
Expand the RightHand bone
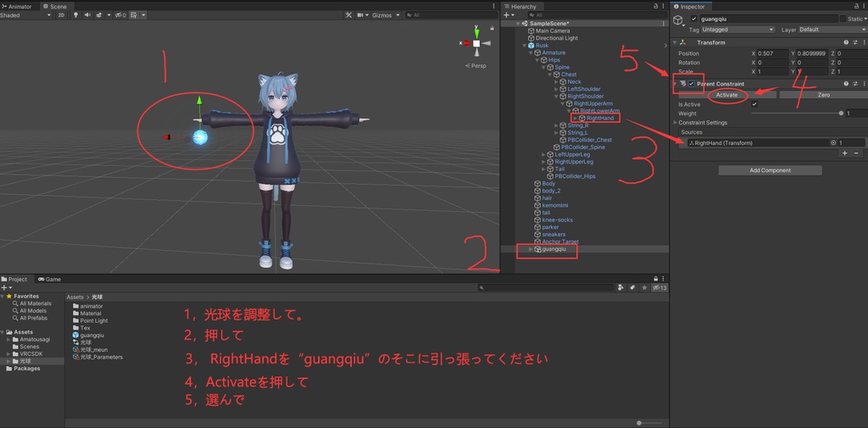576,118
